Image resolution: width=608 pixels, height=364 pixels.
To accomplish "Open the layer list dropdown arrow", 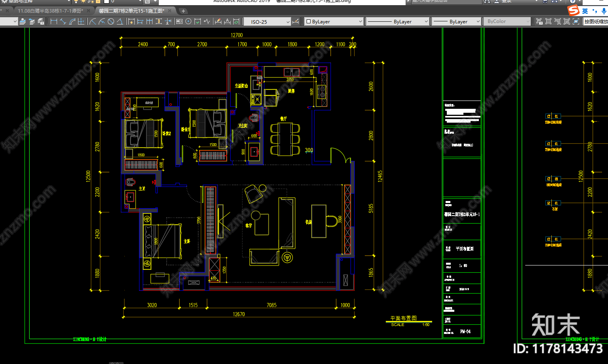I will [x=15, y=22].
